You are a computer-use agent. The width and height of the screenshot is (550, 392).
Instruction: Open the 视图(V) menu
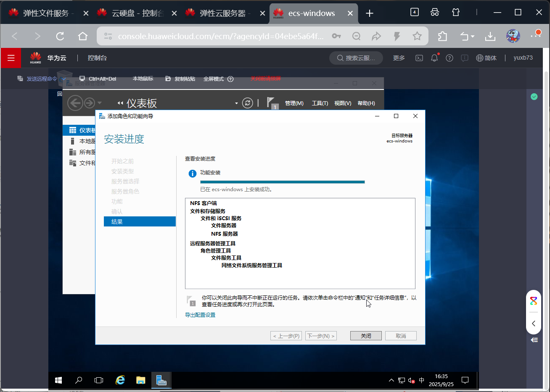pyautogui.click(x=343, y=103)
